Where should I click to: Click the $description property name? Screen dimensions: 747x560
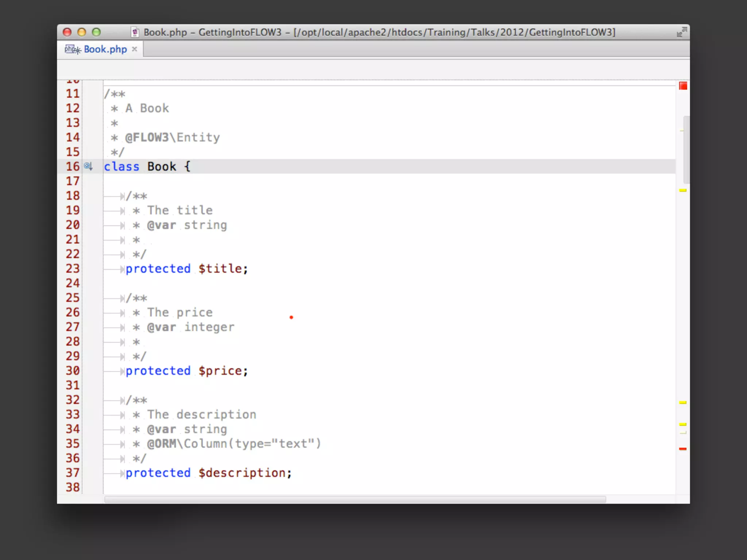[x=242, y=473]
